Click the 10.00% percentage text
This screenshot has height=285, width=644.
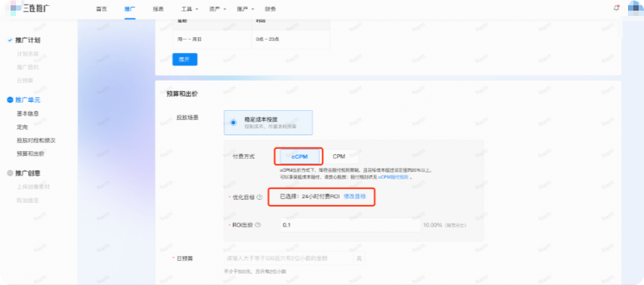coord(432,225)
